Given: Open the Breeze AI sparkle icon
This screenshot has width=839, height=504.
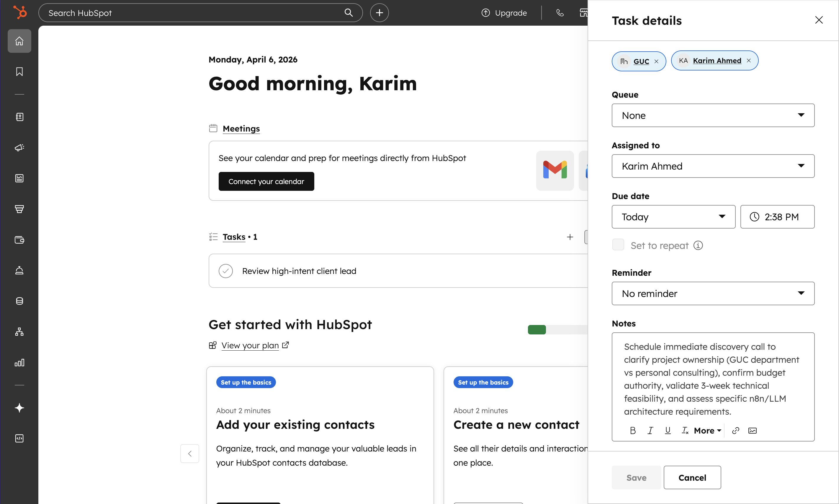Looking at the screenshot, I should click(19, 408).
